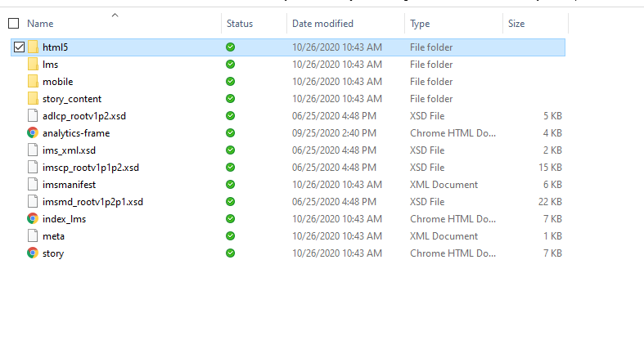Sort files by Date modified column
The image size is (644, 345).
coord(322,24)
